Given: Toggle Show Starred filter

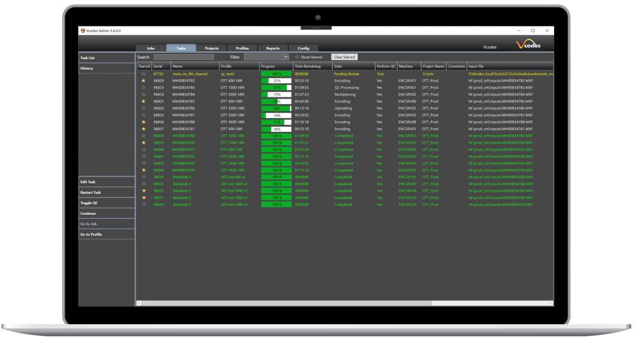Looking at the screenshot, I should click(308, 57).
